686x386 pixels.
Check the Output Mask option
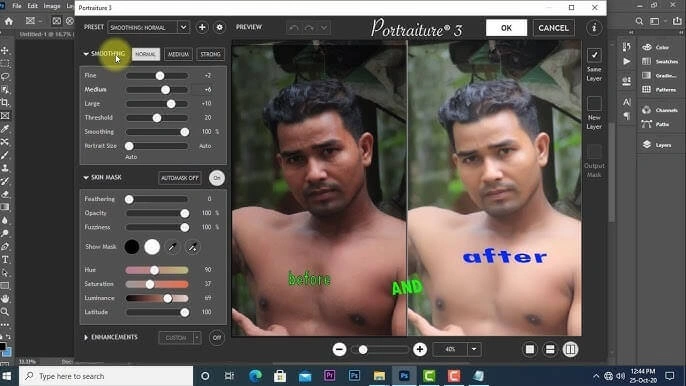(x=594, y=151)
